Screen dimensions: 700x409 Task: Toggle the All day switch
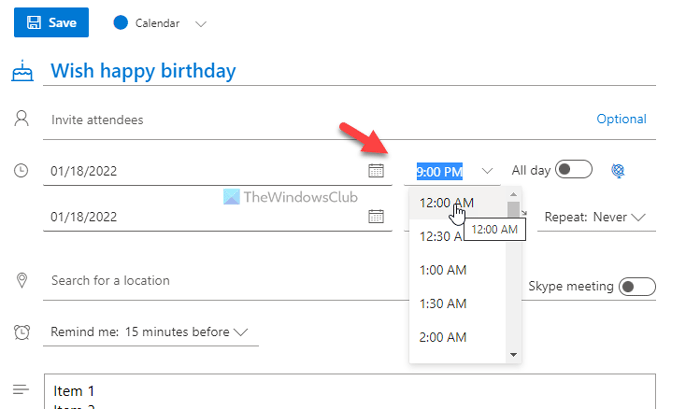pos(574,170)
